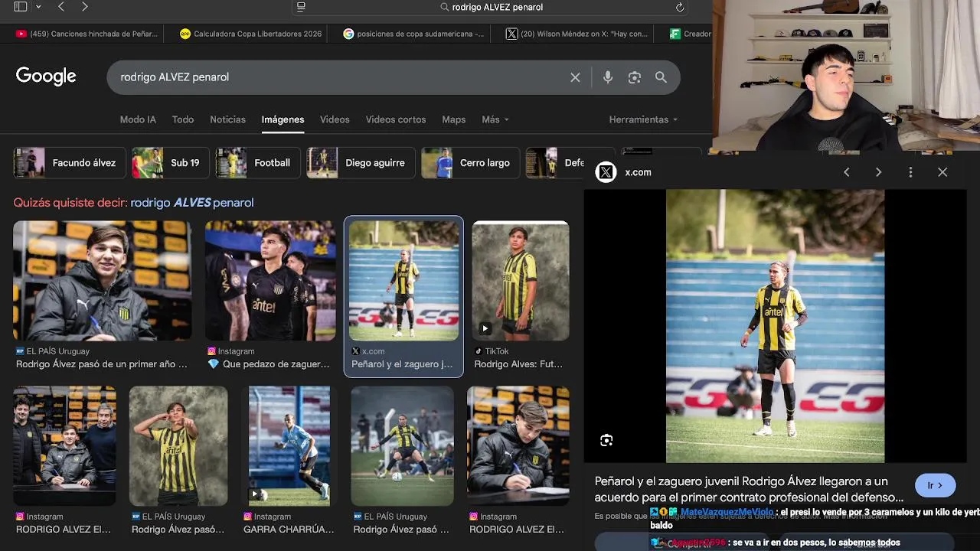Open TikTok Rodrigo Alves Fut image result

(521, 281)
